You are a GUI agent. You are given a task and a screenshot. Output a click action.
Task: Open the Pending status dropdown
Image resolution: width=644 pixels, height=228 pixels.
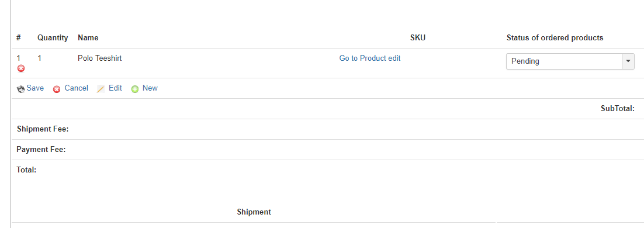570,61
